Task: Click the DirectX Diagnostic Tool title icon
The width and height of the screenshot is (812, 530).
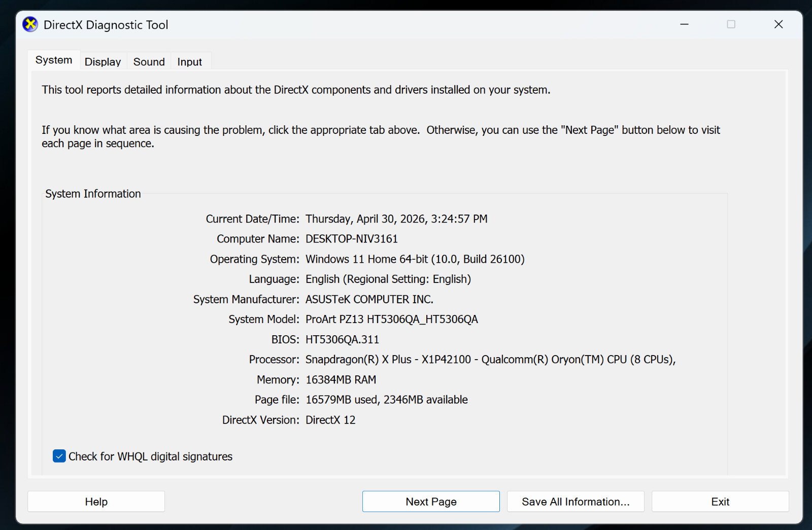Action: (30, 24)
